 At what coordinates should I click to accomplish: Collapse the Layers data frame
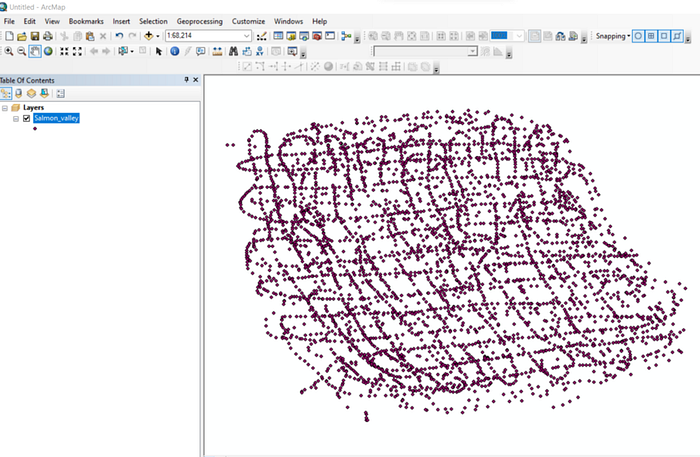[x=5, y=108]
